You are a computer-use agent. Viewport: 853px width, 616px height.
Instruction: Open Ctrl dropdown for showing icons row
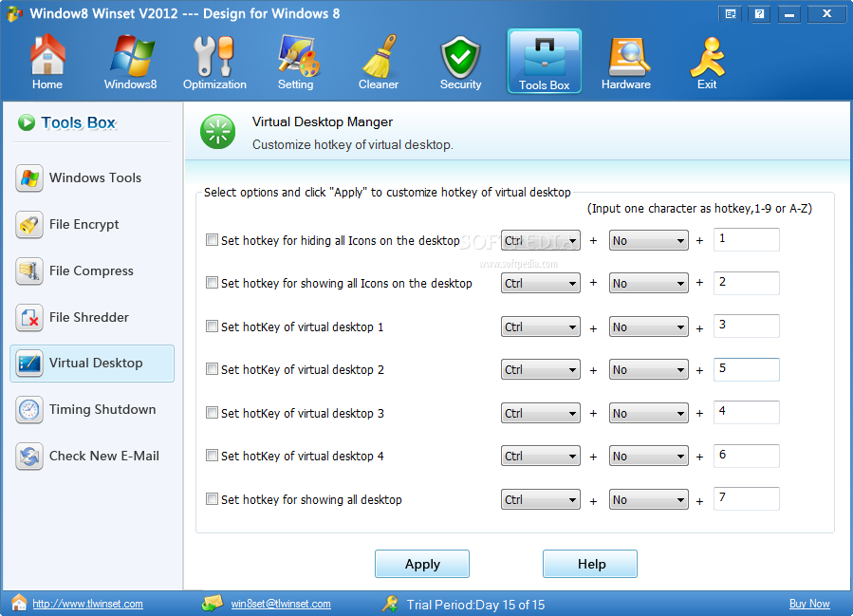[540, 283]
